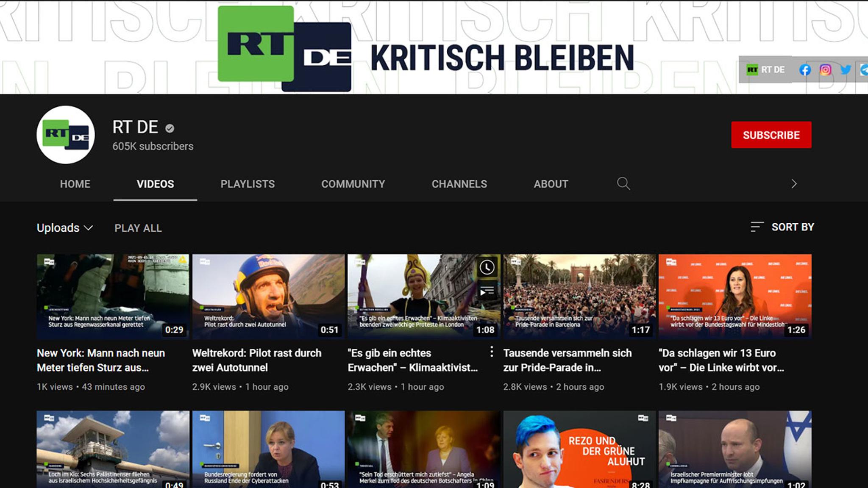Open the climate activists London thumbnail
The height and width of the screenshot is (488, 868).
point(424,297)
